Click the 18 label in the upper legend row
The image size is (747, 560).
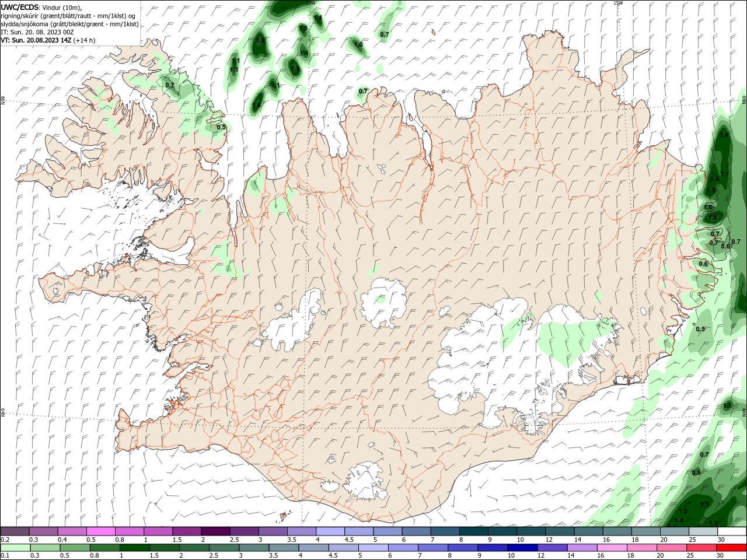(x=635, y=540)
